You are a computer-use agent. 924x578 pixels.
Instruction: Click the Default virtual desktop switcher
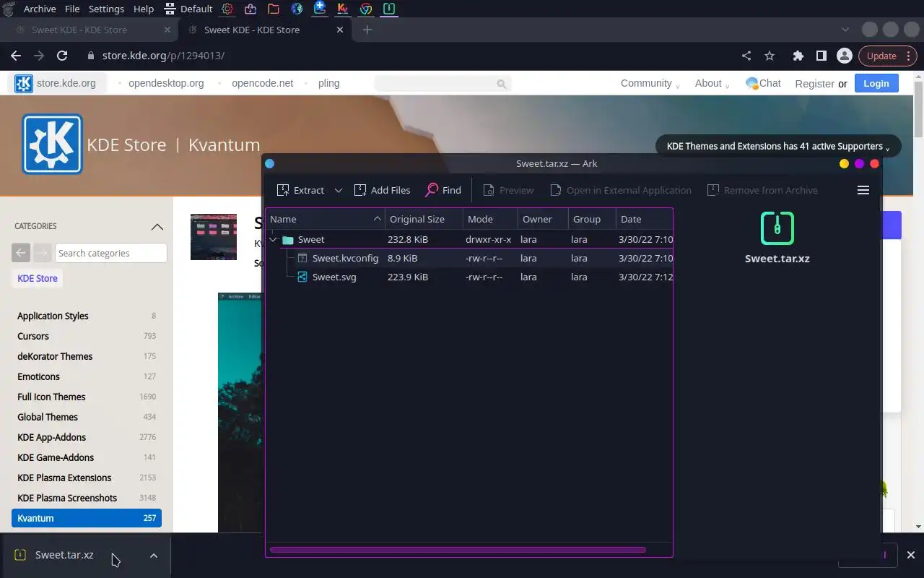(x=188, y=9)
